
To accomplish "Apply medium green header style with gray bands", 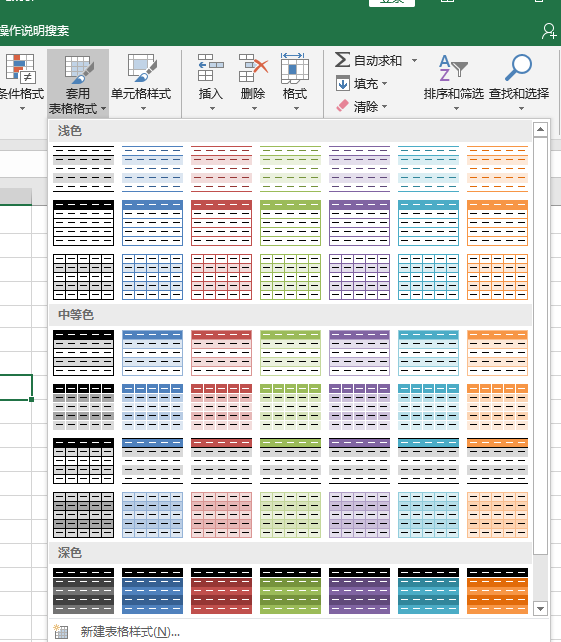I will point(290,461).
